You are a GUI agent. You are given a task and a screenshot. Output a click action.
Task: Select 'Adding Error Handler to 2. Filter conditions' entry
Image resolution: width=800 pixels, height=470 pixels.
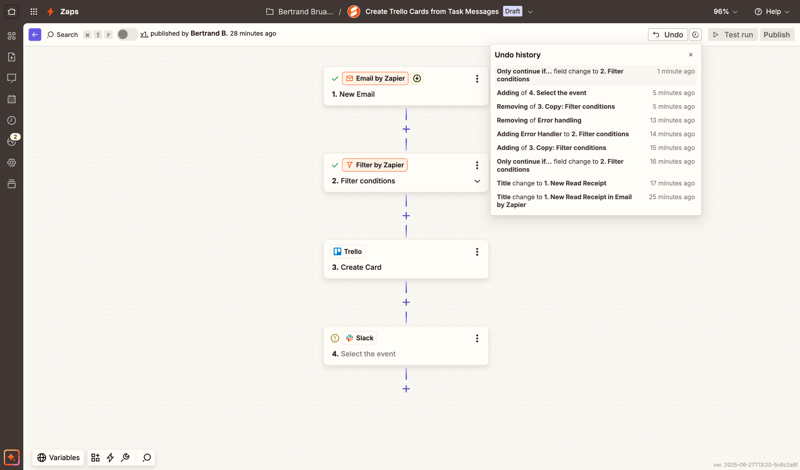(x=595, y=134)
